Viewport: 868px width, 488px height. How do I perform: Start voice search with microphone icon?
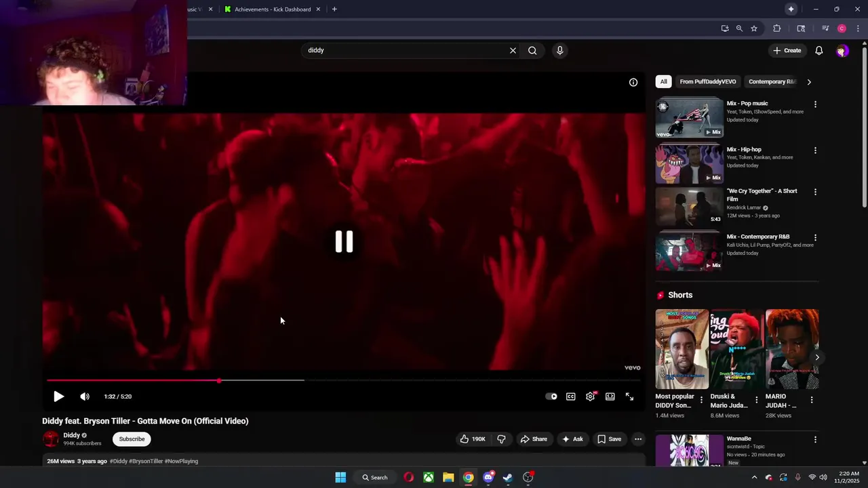[x=559, y=50]
